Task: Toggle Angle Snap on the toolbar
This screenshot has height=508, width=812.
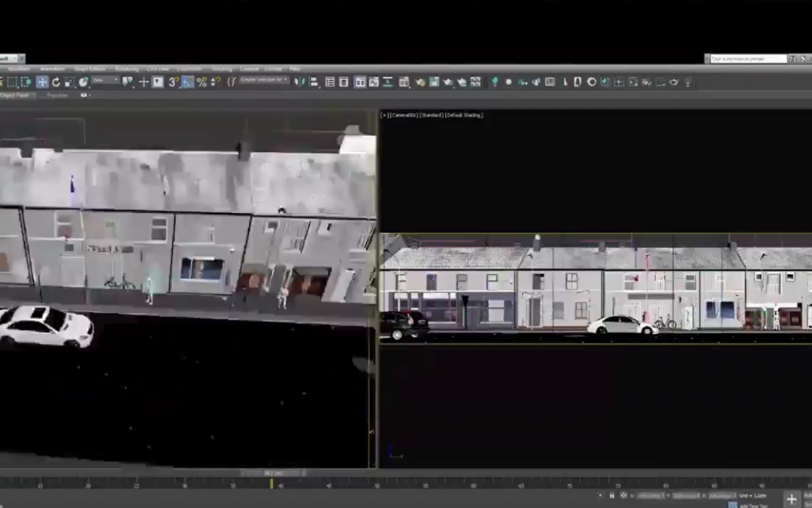Action: pos(188,82)
